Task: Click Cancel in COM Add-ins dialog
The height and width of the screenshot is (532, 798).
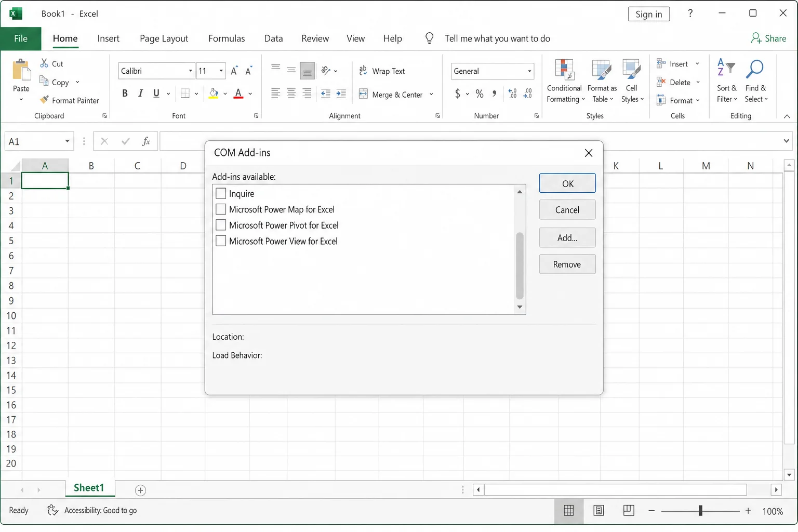Action: pos(567,210)
